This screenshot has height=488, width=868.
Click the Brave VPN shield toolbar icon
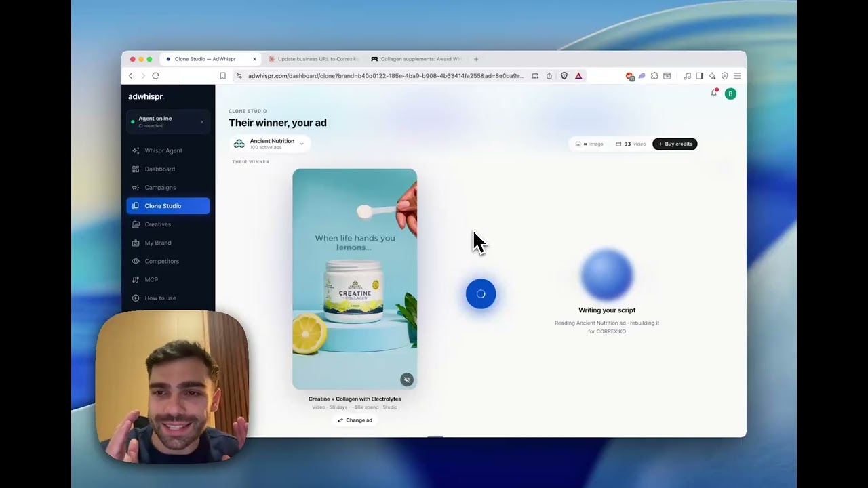coord(725,76)
